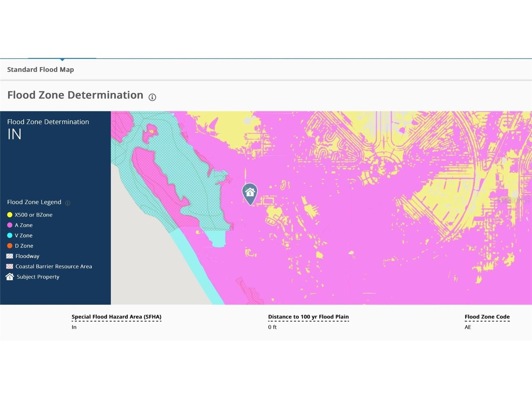
Task: Click the Flood Zone Code label
Action: 487,317
